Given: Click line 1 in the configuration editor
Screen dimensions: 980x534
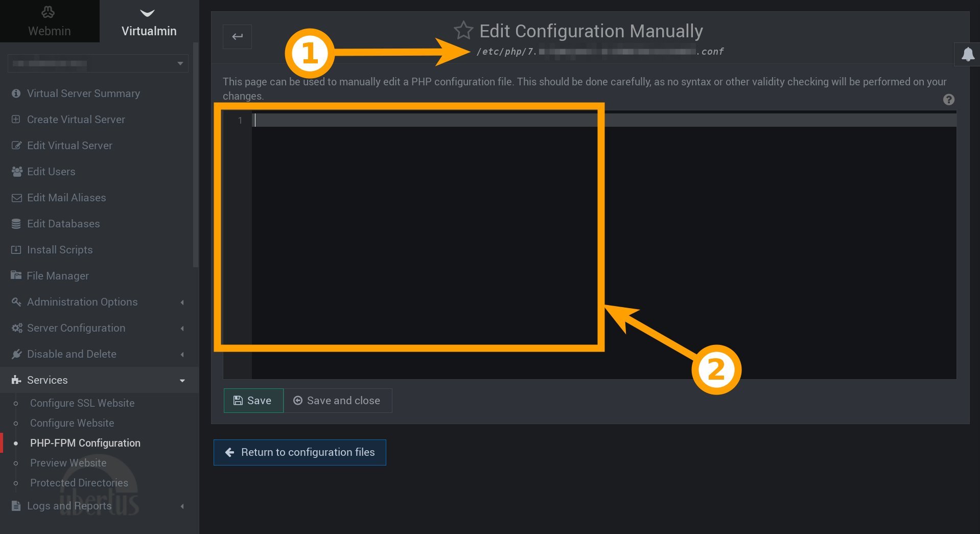Looking at the screenshot, I should 358,120.
